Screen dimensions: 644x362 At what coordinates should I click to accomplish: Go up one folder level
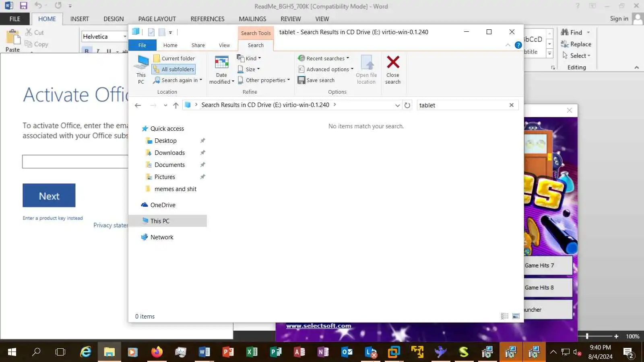(175, 105)
